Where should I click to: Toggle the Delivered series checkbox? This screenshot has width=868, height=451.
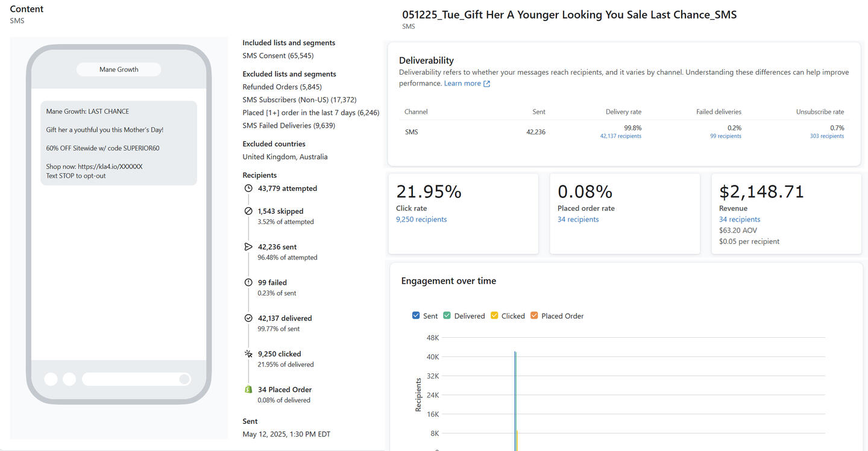tap(447, 316)
